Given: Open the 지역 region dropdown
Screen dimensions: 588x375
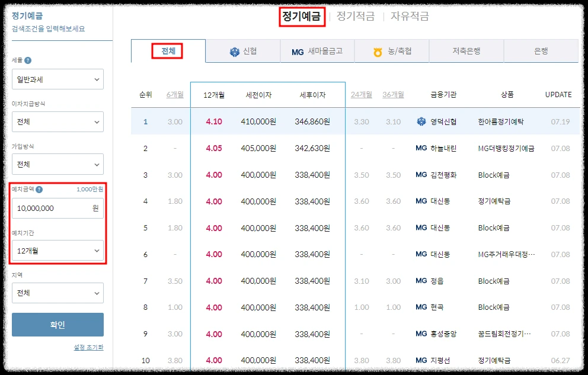Looking at the screenshot, I should coord(57,293).
